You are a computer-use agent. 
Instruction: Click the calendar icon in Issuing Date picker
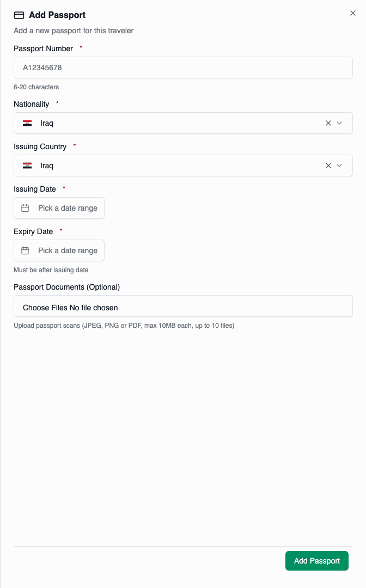26,208
